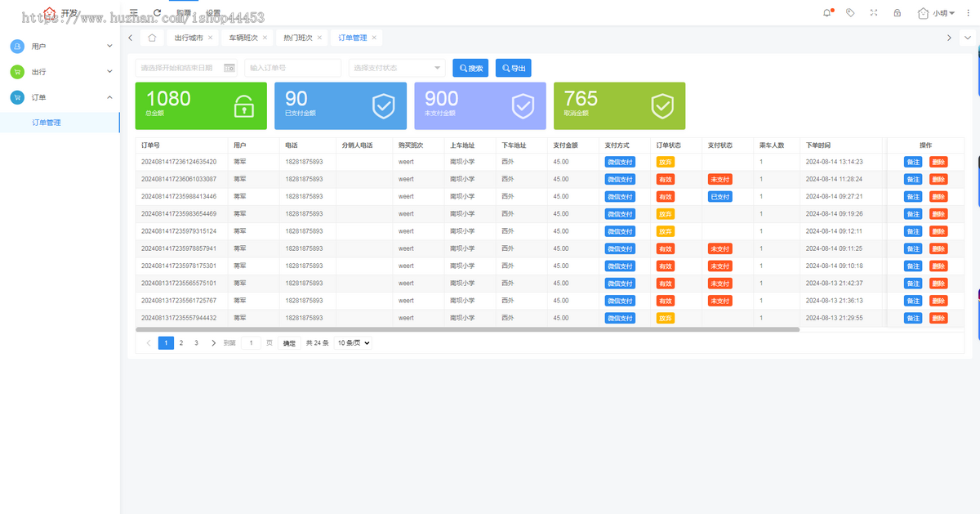Close the 热门班次 tab
980x514 pixels.
tap(320, 38)
